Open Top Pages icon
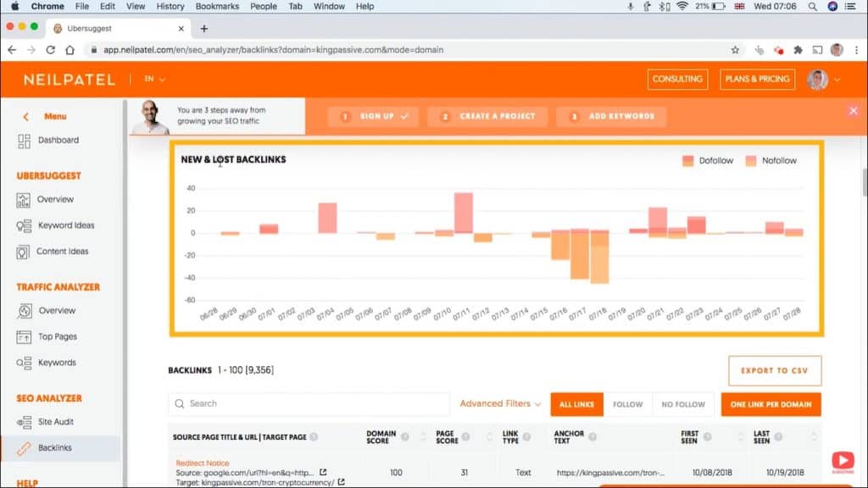 24,337
